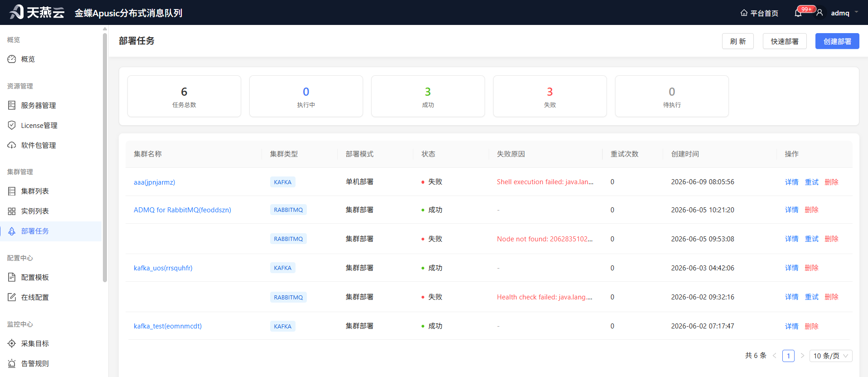Viewport: 868px width, 377px height.
Task: Open 在线配置 edit icon in sidebar
Action: (x=12, y=297)
